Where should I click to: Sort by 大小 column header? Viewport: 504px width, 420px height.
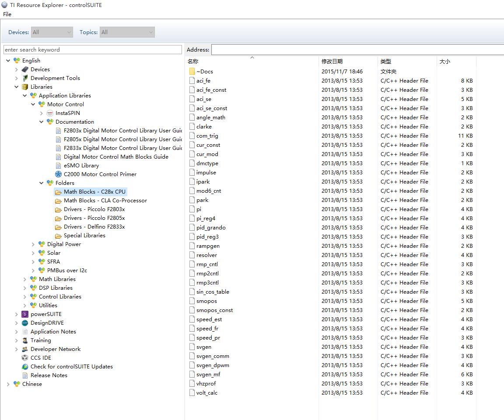coord(456,61)
